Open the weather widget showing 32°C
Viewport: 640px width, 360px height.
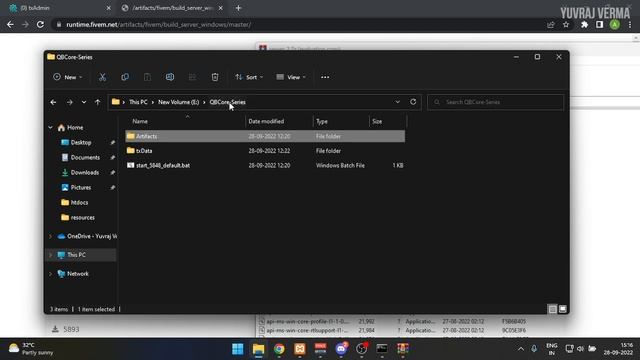(31, 349)
